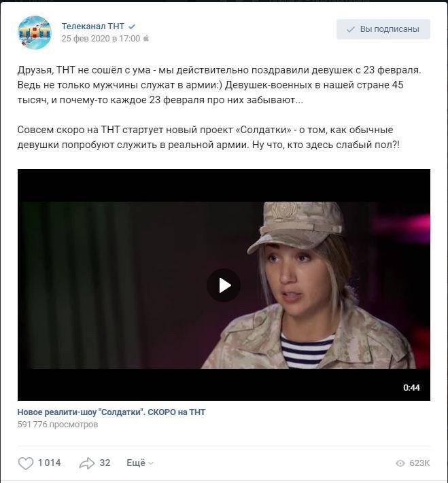Click the 623K views counter
Image resolution: width=448 pixels, height=483 pixels.
tap(419, 463)
